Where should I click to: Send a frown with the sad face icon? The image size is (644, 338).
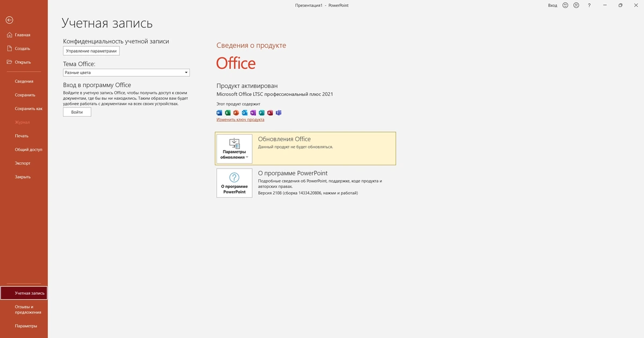[576, 5]
